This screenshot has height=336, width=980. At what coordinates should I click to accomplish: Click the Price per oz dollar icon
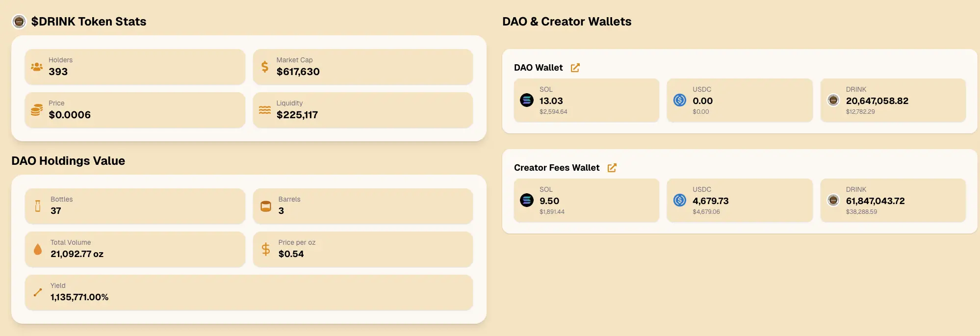click(x=266, y=249)
